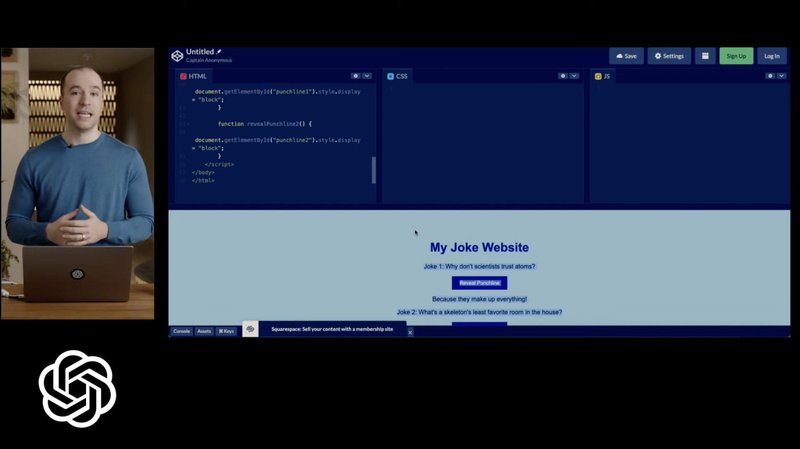This screenshot has height=449, width=800.
Task: Edit the Untitled pen title pencil icon
Action: tap(219, 52)
